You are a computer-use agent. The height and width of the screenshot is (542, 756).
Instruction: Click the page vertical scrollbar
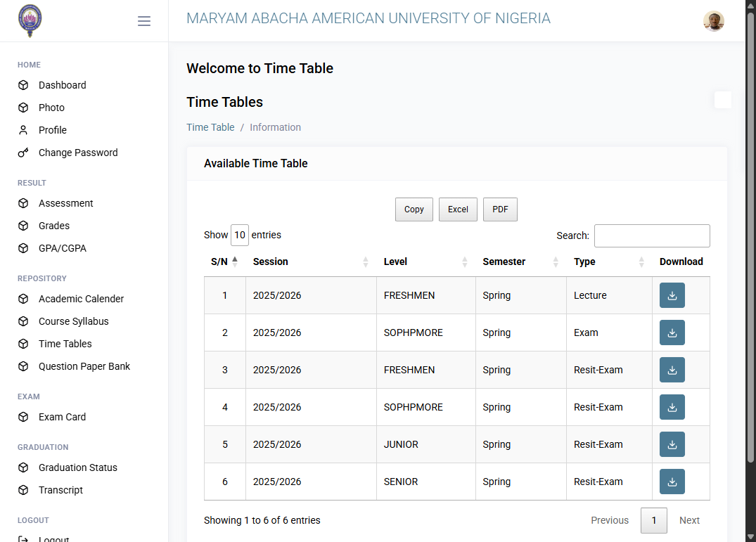point(750,236)
